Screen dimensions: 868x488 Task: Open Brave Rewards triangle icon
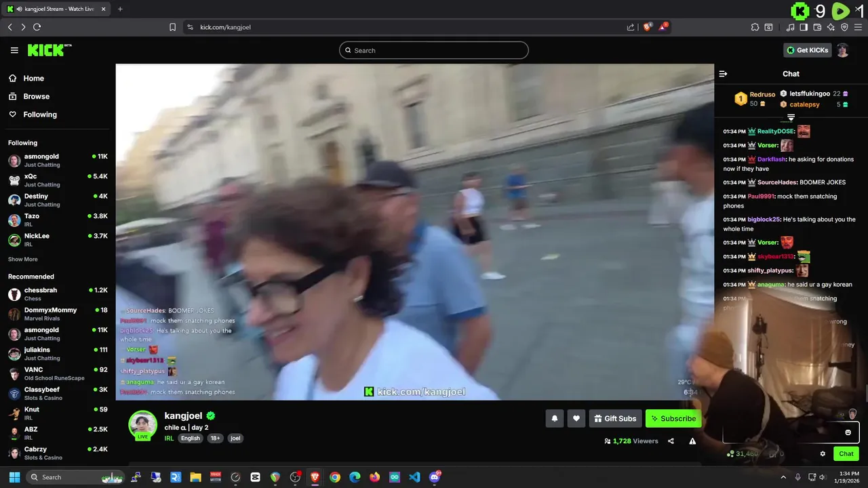(x=663, y=27)
